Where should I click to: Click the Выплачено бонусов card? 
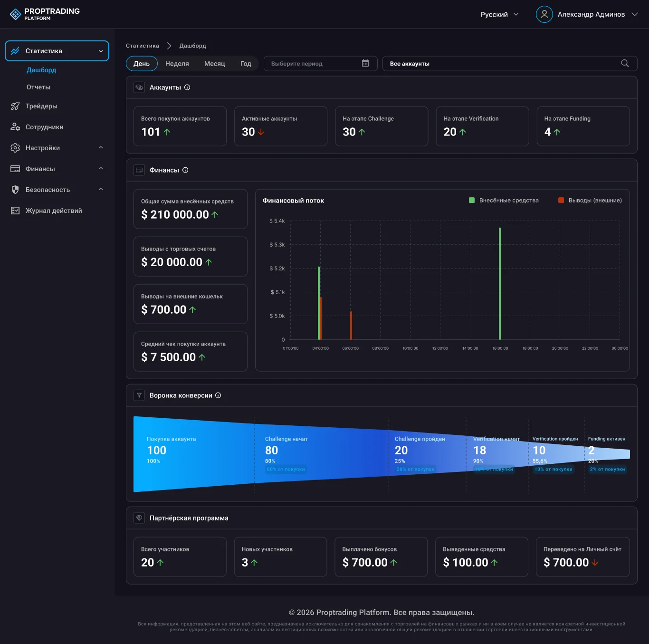[381, 557]
